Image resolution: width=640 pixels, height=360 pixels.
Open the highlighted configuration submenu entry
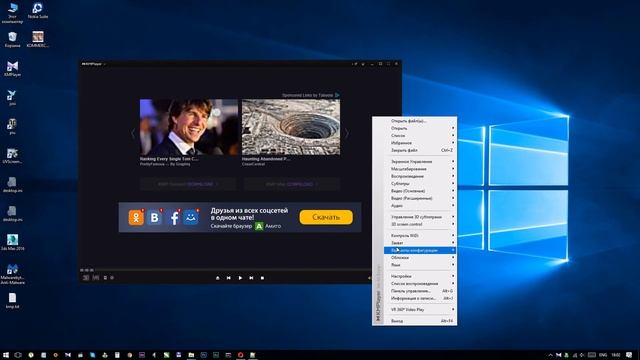click(420, 250)
